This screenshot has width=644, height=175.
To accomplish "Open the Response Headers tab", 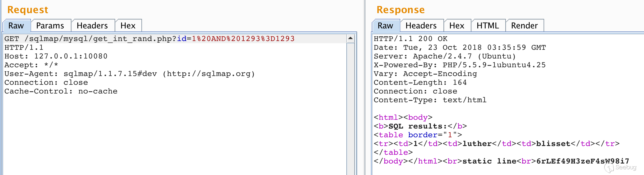I will point(421,26).
